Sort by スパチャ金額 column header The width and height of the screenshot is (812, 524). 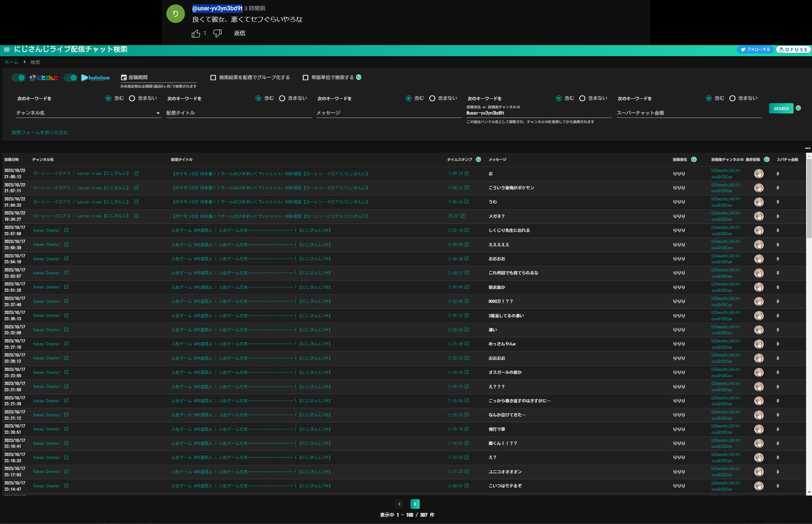point(787,160)
